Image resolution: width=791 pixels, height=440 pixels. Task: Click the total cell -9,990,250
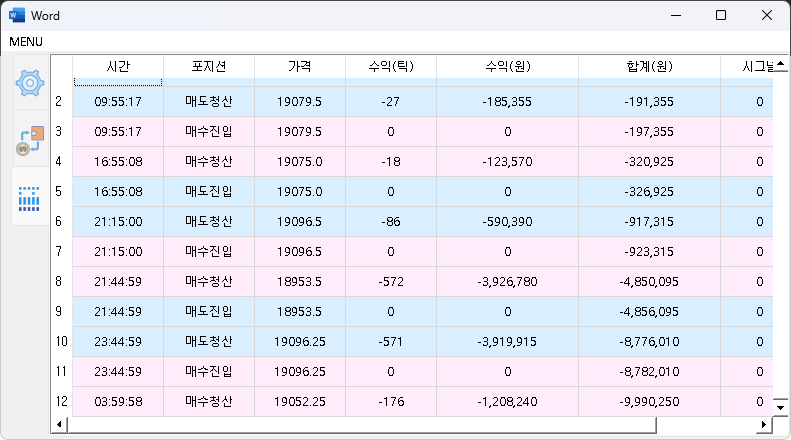point(649,402)
